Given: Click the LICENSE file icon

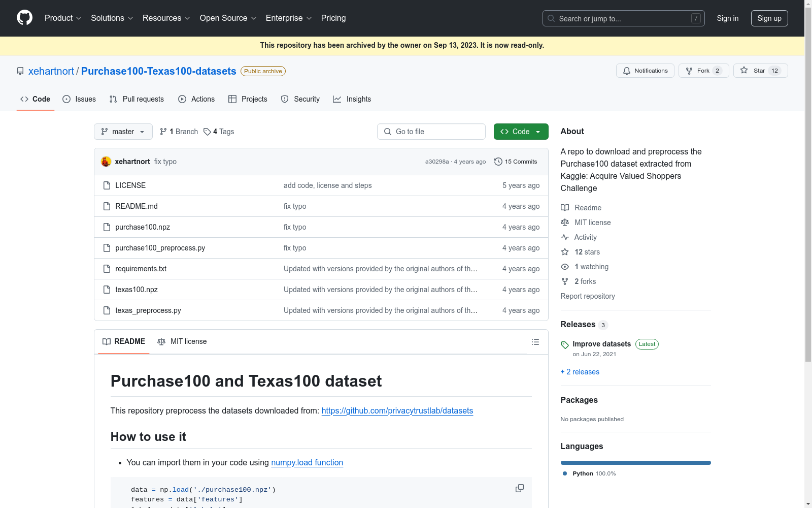Looking at the screenshot, I should pos(107,185).
